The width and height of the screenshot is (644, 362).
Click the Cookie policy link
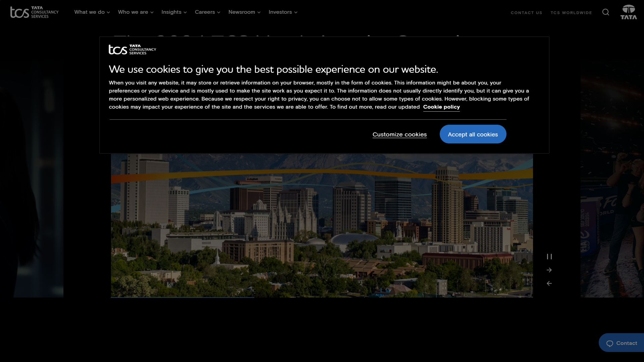click(x=441, y=107)
